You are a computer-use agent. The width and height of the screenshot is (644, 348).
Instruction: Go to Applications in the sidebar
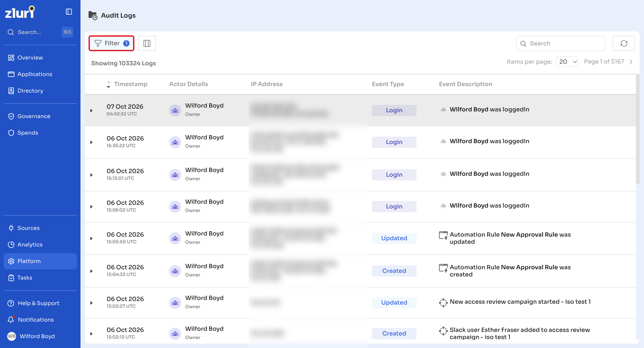tap(40, 74)
